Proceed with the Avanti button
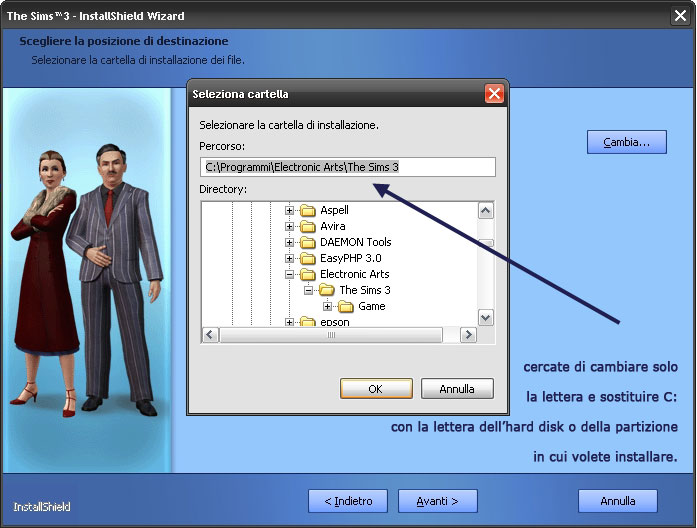 (437, 501)
